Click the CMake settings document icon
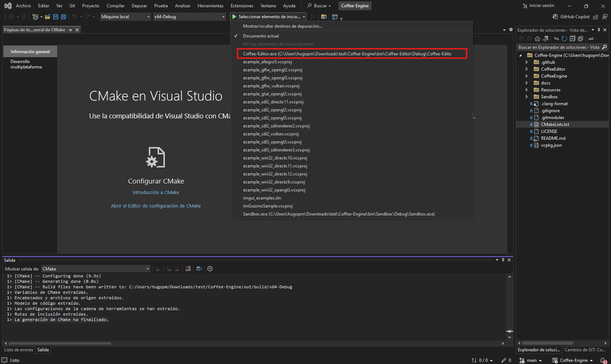 (x=156, y=157)
